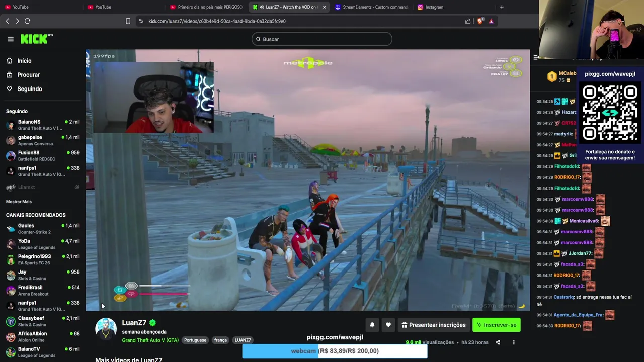Click the LuanZ7 channel name
644x362 pixels.
[x=134, y=323]
